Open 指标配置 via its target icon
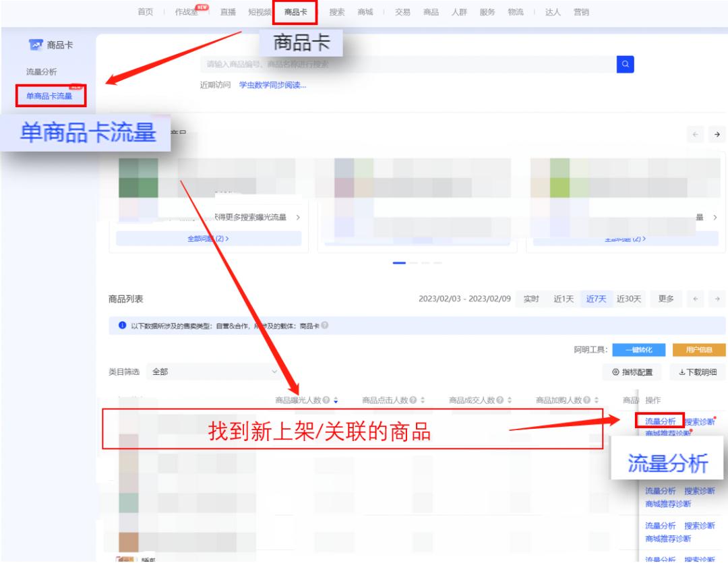The height and width of the screenshot is (563, 728). 615,372
